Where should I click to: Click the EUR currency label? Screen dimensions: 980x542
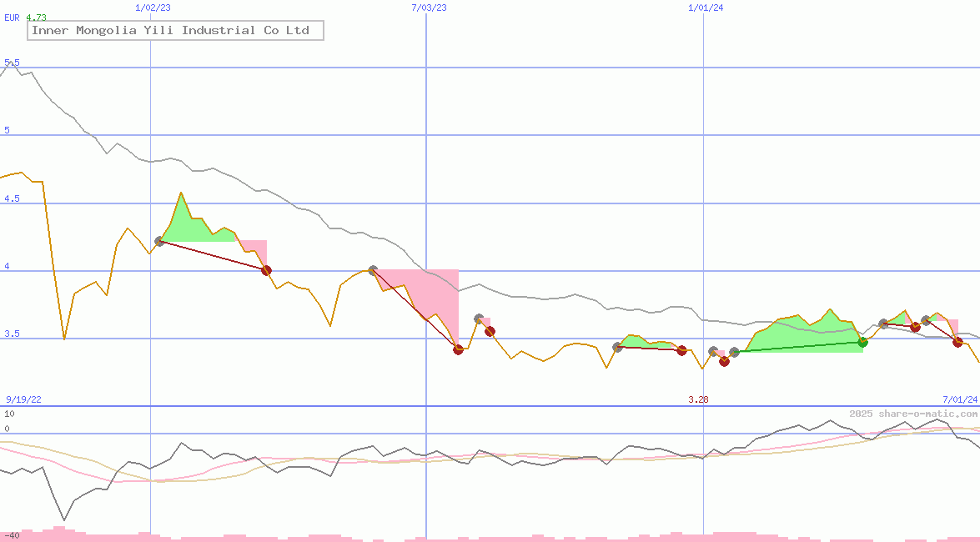pos(12,18)
